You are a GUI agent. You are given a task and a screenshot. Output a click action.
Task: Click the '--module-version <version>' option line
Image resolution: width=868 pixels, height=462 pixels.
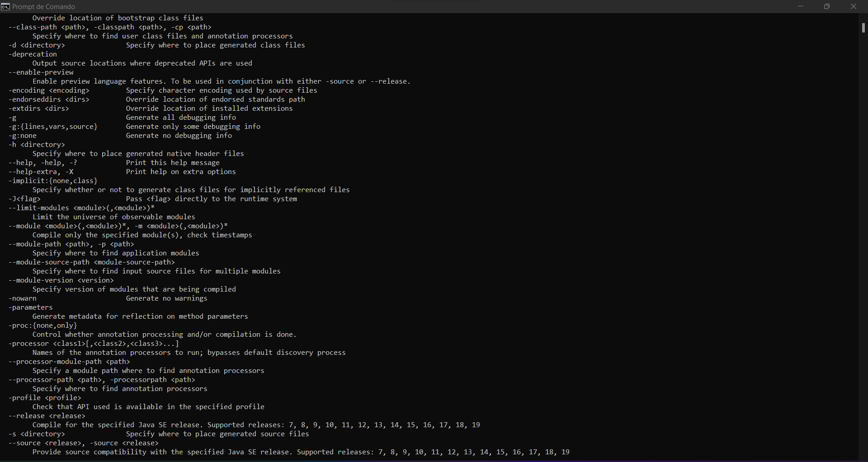click(x=61, y=280)
